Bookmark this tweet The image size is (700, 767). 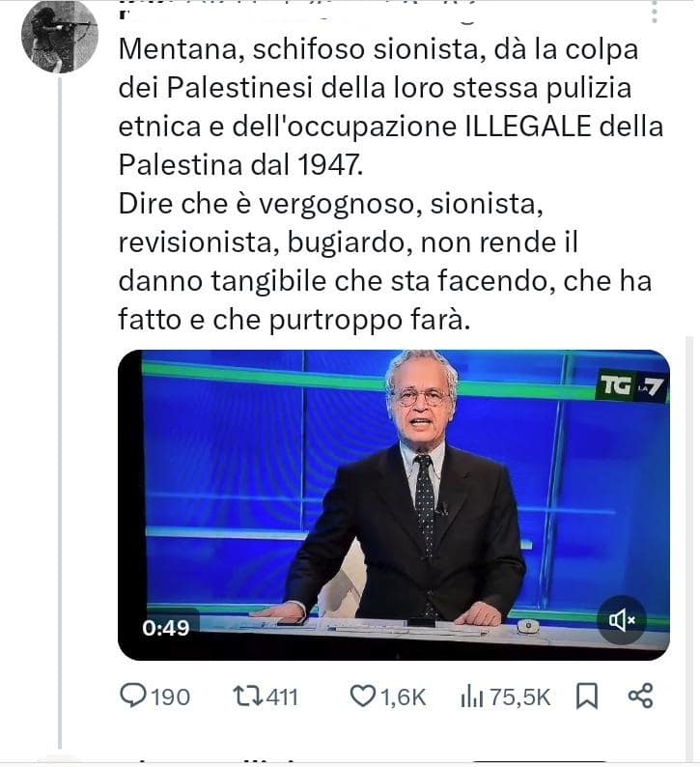(586, 696)
